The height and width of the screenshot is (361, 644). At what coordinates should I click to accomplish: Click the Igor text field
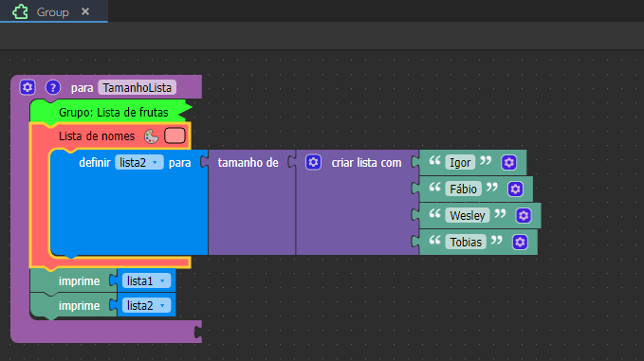(460, 162)
